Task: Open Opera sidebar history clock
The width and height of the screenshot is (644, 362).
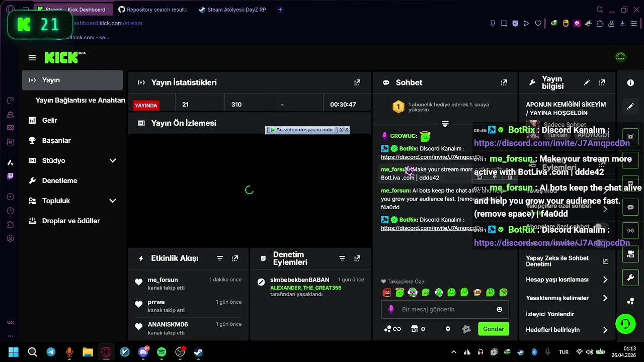Action: point(10,211)
